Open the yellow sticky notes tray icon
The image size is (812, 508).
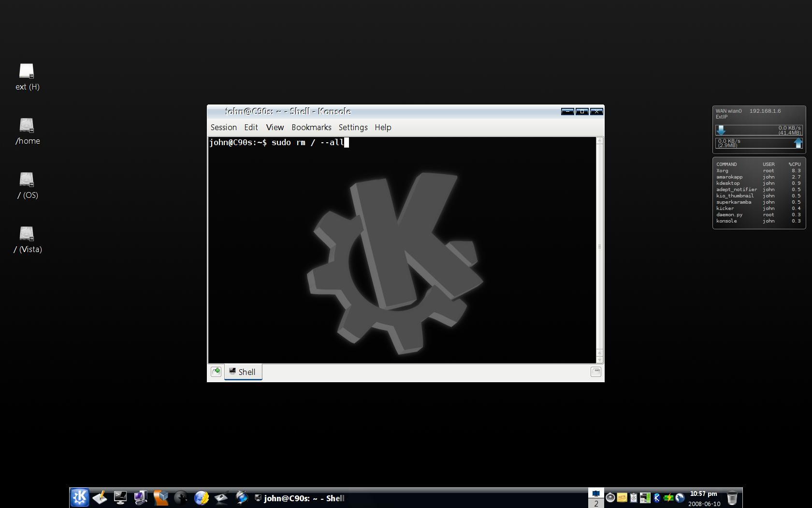point(622,497)
